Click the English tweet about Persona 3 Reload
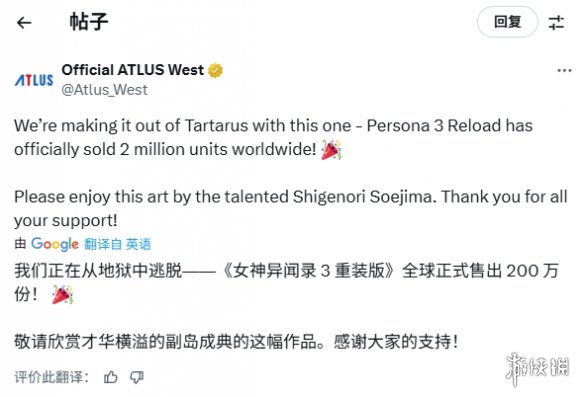Viewport: 584px width, 397px height. (x=273, y=137)
